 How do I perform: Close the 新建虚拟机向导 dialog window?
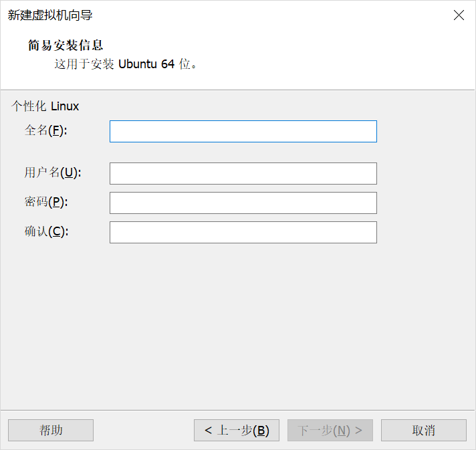click(459, 15)
